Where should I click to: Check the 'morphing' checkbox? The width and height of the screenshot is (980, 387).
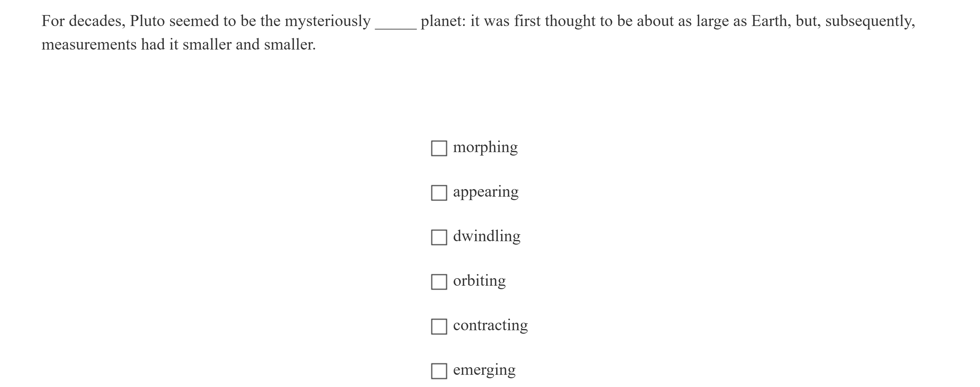[439, 148]
